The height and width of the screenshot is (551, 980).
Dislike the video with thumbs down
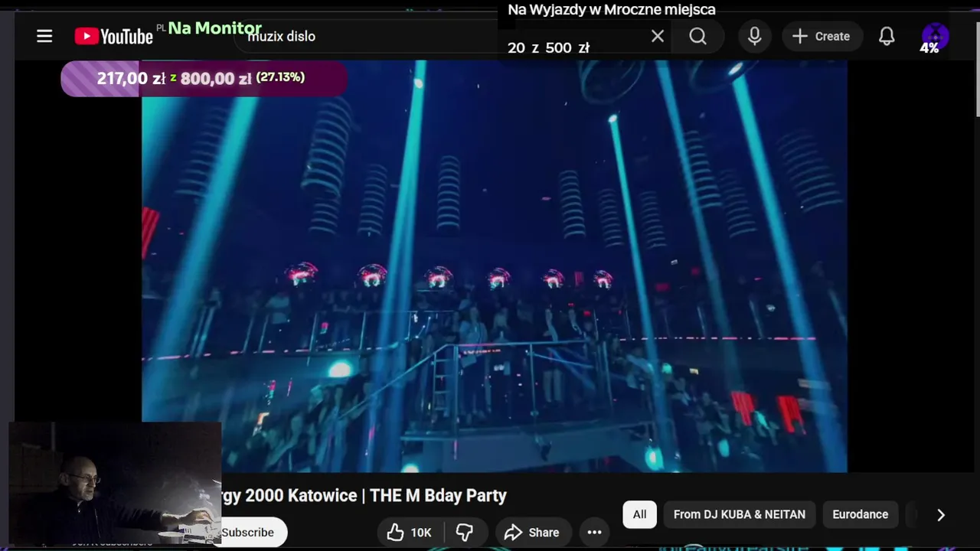click(x=465, y=533)
